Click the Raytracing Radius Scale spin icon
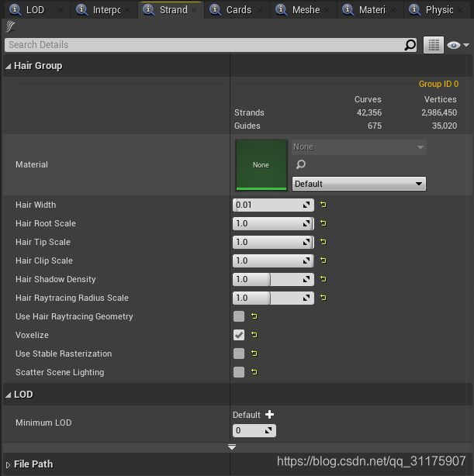Image resolution: width=474 pixels, height=476 pixels. [306, 298]
